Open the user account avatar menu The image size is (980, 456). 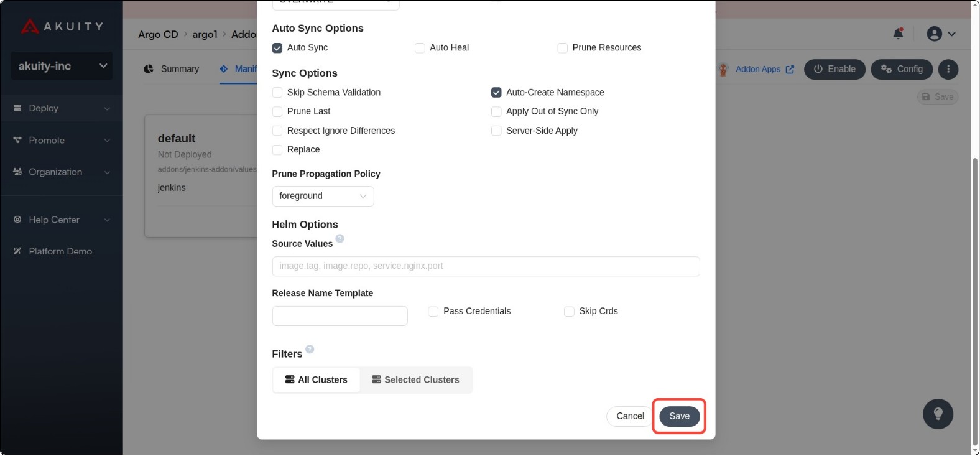tap(934, 34)
